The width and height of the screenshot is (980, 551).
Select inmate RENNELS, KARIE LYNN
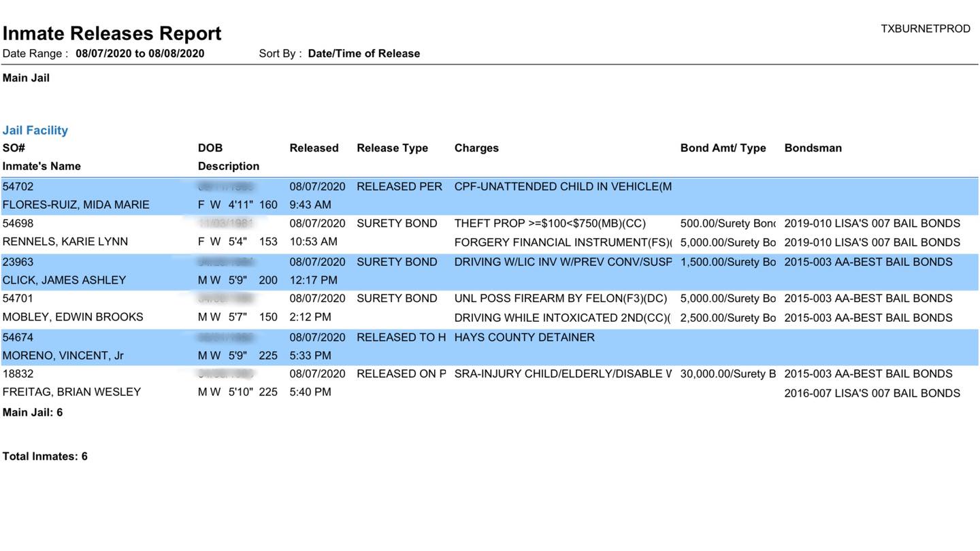point(65,242)
